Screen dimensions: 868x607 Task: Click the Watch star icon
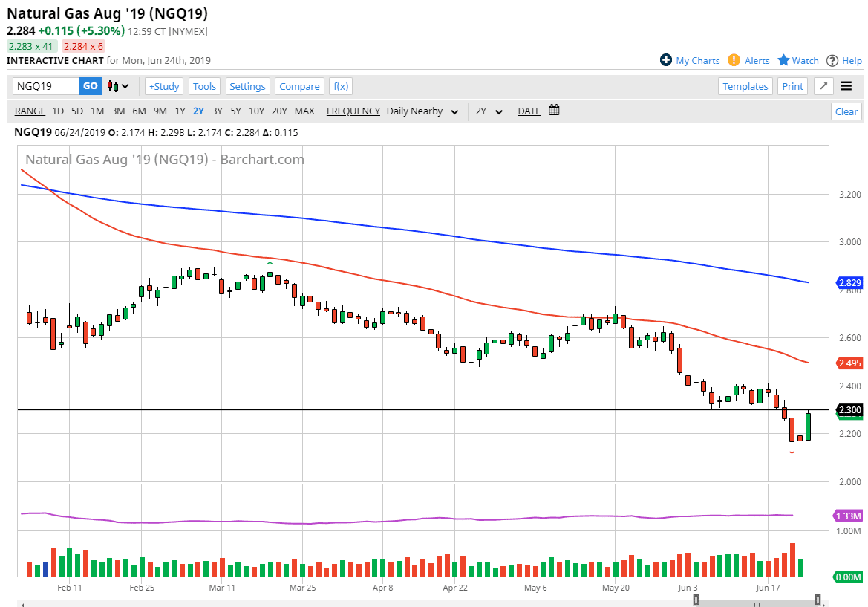coord(783,60)
